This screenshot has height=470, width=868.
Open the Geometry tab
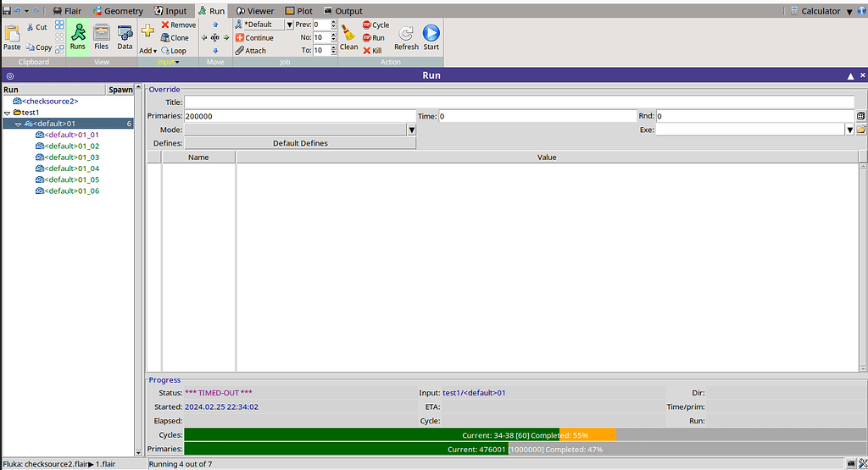118,11
